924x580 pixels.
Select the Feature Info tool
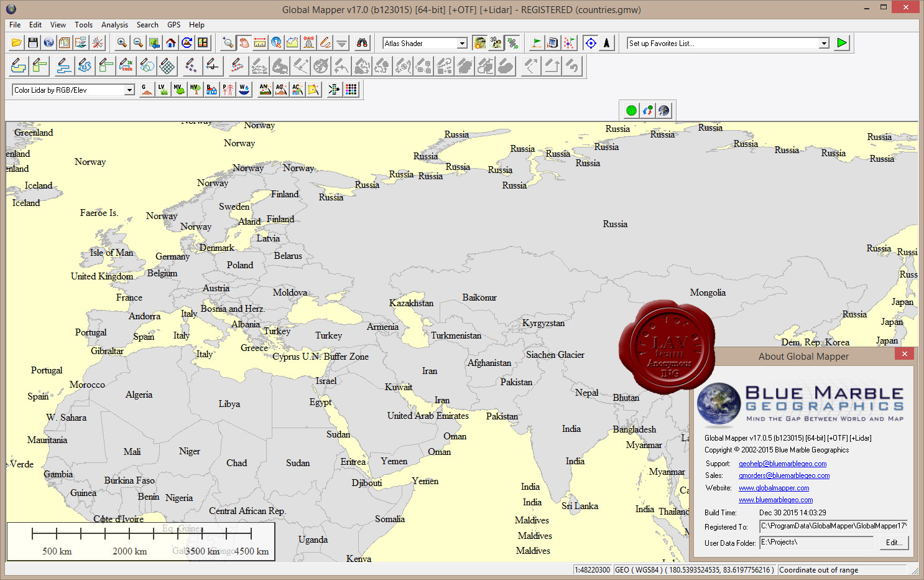[x=277, y=43]
